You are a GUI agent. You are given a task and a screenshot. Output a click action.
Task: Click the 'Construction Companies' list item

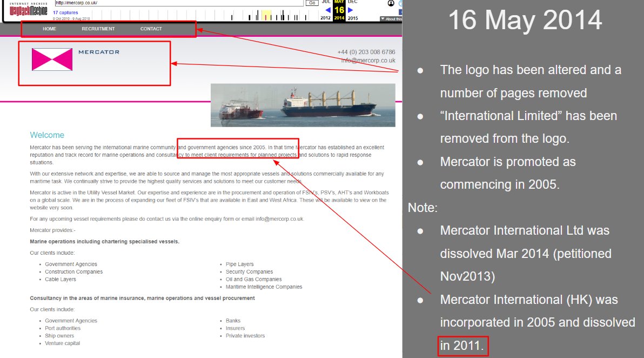[74, 271]
